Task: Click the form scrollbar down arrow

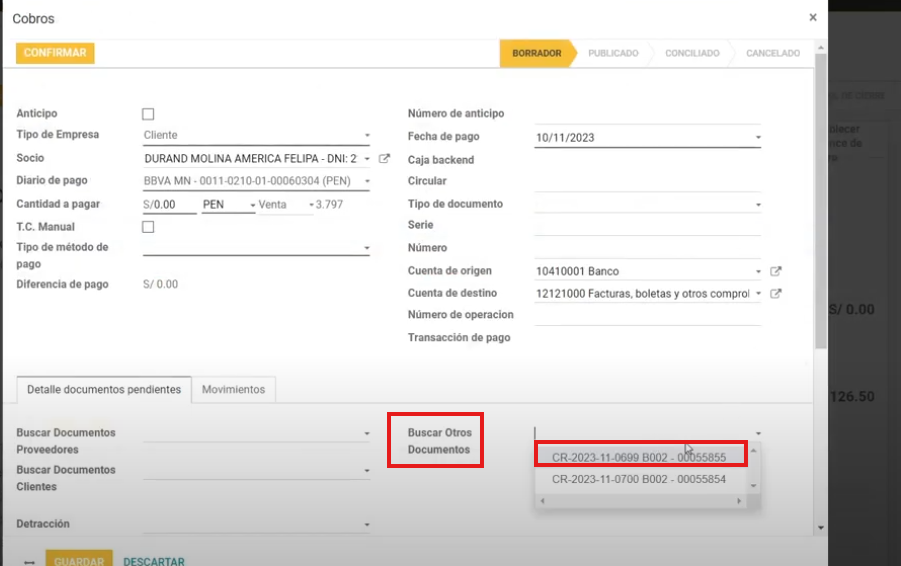Action: [x=821, y=528]
